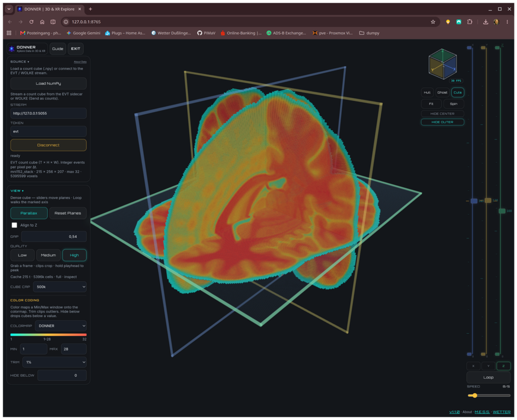Fit the view with Fit button
The height and width of the screenshot is (420, 517).
point(431,104)
